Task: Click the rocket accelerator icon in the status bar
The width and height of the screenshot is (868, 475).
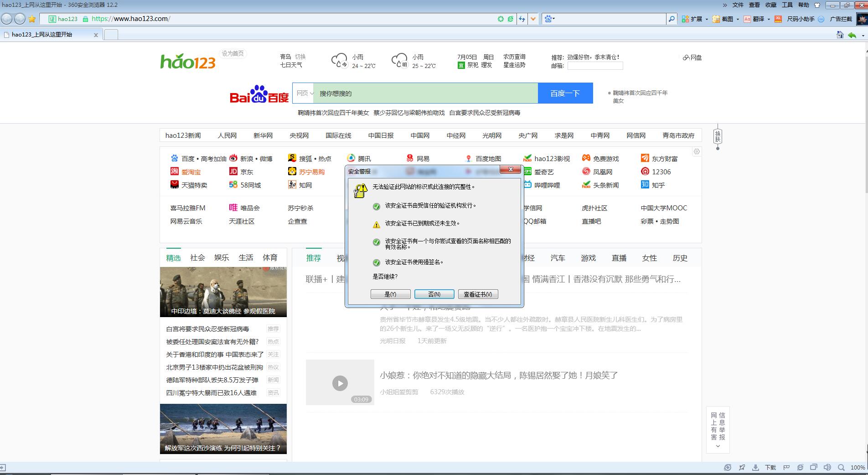Action: pos(742,467)
